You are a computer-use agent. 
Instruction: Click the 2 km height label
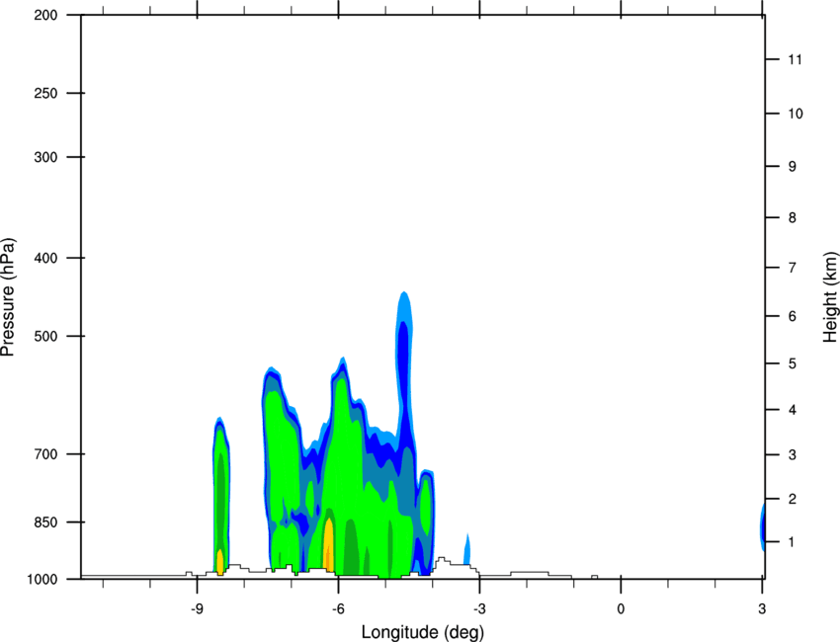point(793,499)
